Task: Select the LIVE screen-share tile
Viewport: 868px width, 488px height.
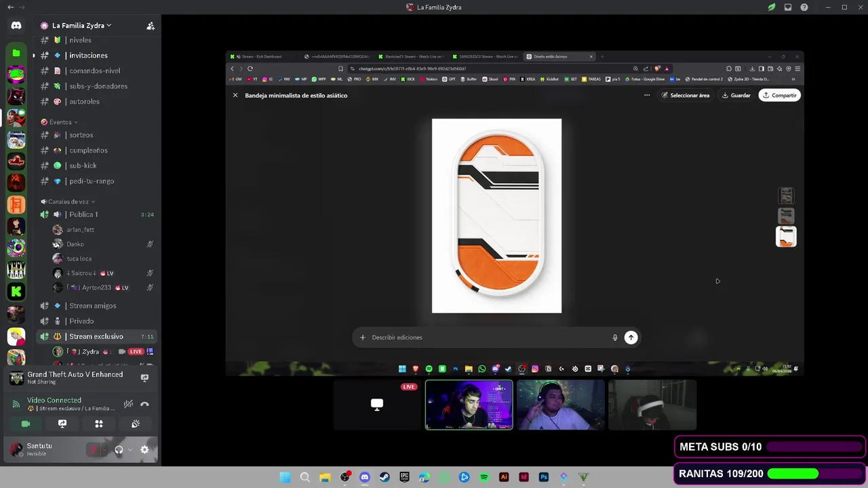Action: click(377, 405)
